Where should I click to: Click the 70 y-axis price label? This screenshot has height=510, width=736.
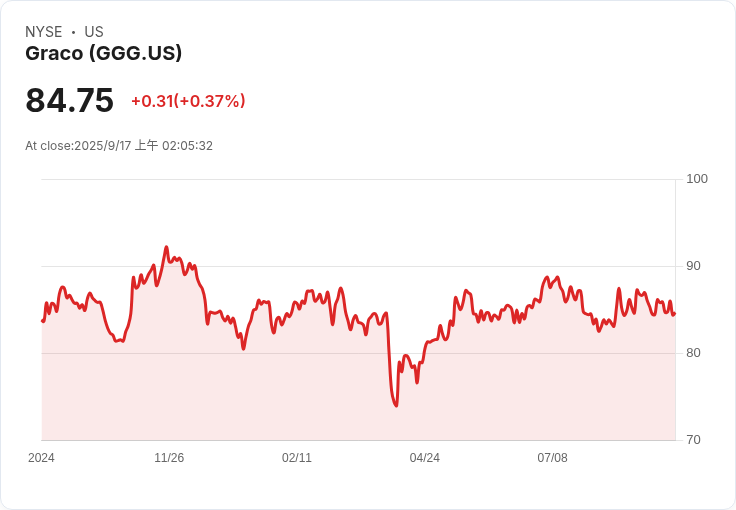pos(693,440)
